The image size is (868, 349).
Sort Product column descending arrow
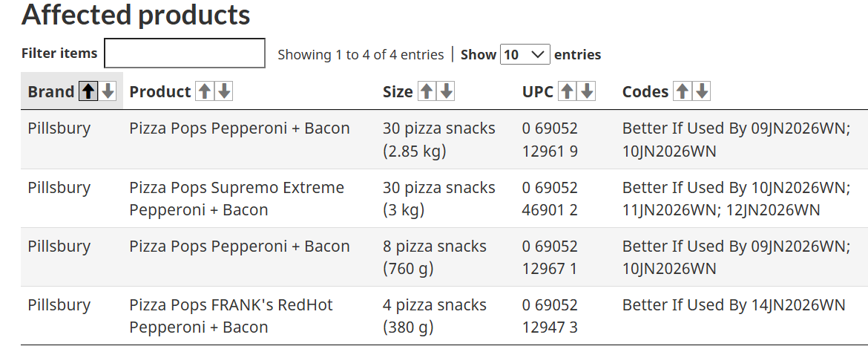224,91
